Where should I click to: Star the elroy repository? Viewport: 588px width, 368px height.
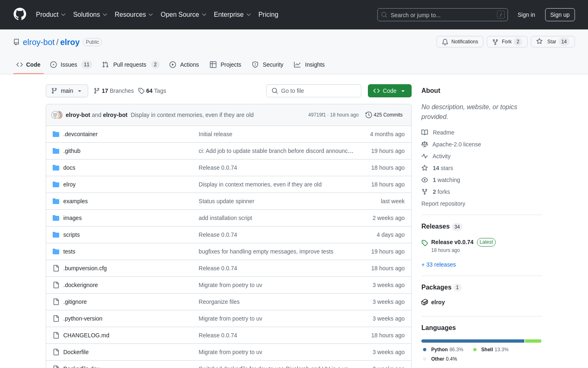click(x=552, y=42)
